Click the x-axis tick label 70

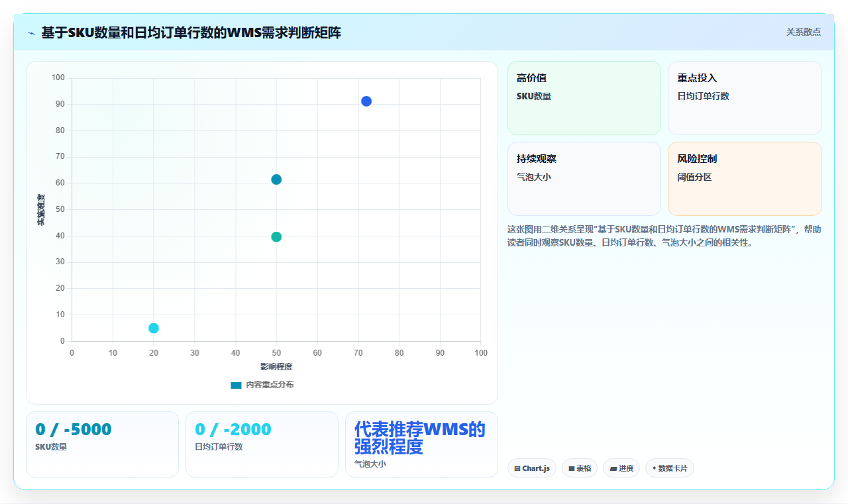tap(358, 353)
